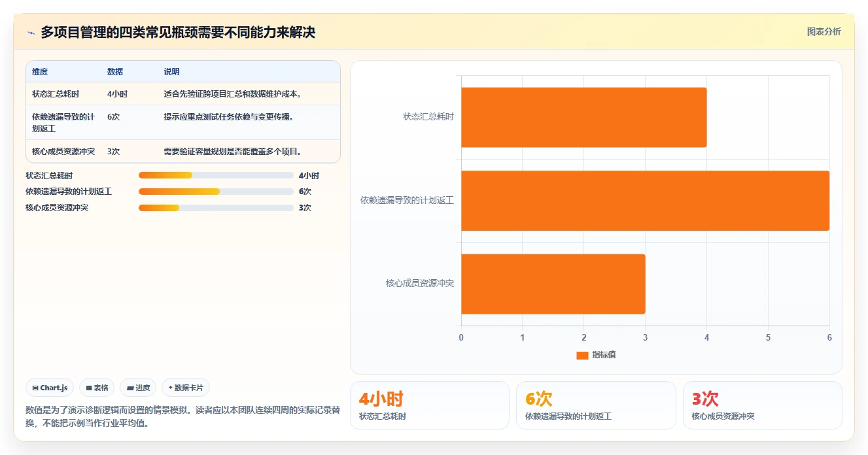Click the footnote paragraph starting 数值是为了演示诊断逻辑
The height and width of the screenshot is (455, 868).
coord(182,416)
